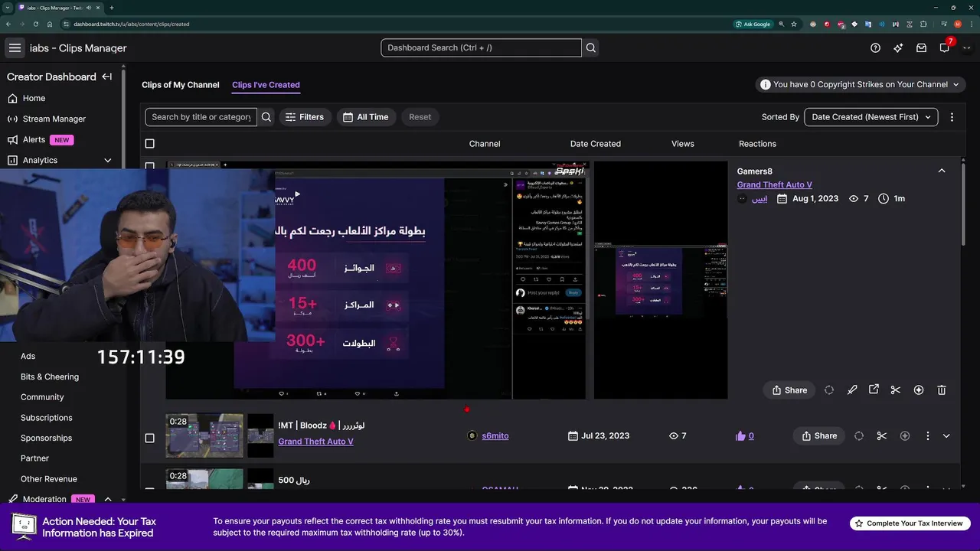
Task: Check the s6mito clip row checkbox
Action: point(149,438)
